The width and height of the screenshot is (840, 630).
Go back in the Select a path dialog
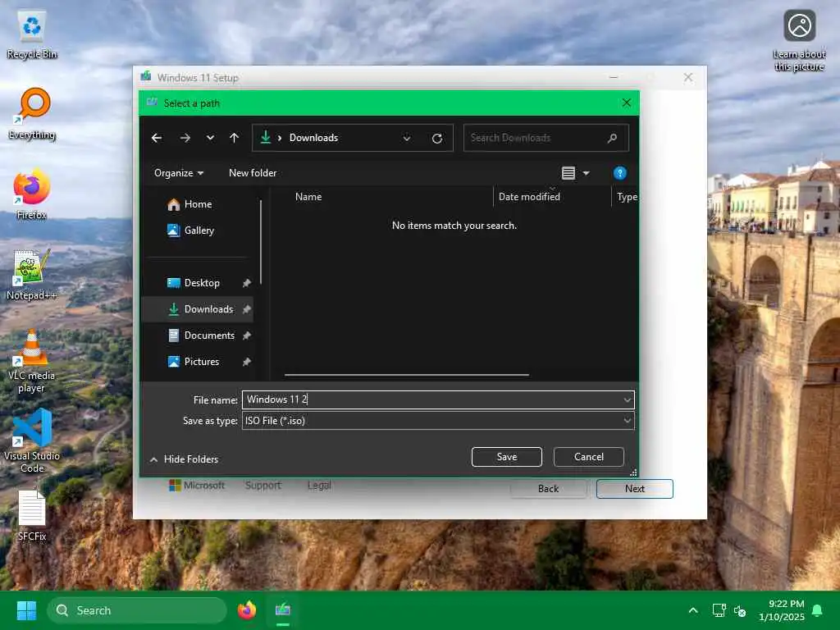157,138
